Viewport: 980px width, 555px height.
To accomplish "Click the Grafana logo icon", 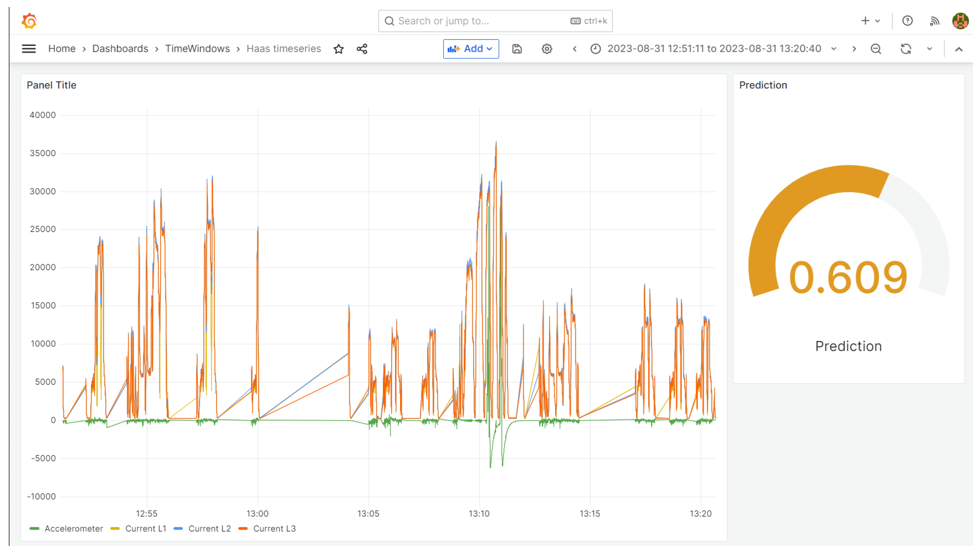I will 29,21.
